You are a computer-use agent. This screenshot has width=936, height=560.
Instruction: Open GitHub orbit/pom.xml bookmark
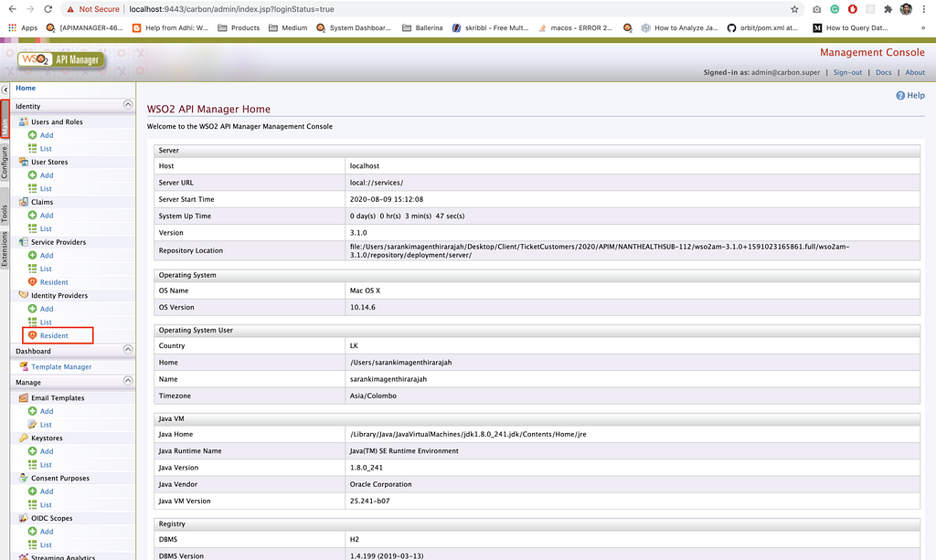click(762, 27)
